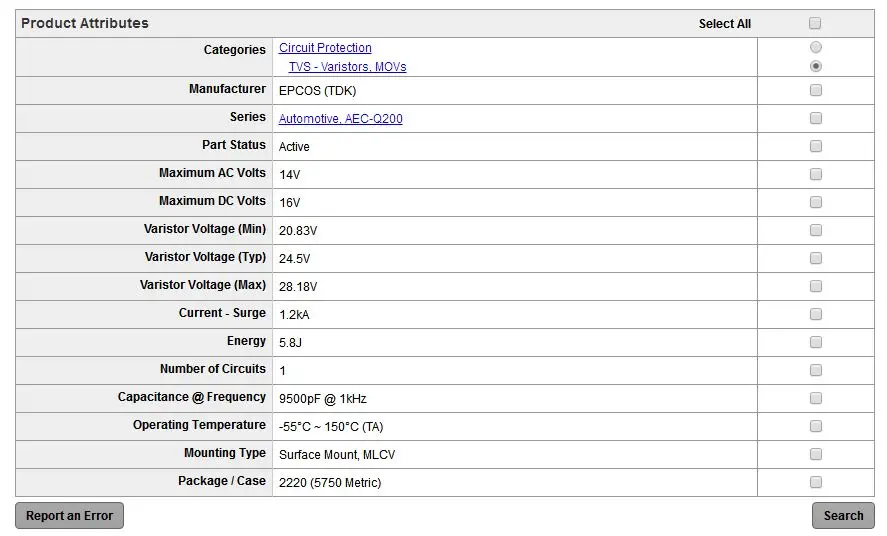Screen dimensions: 887x536
Task: Click the Select All label
Action: (x=725, y=24)
